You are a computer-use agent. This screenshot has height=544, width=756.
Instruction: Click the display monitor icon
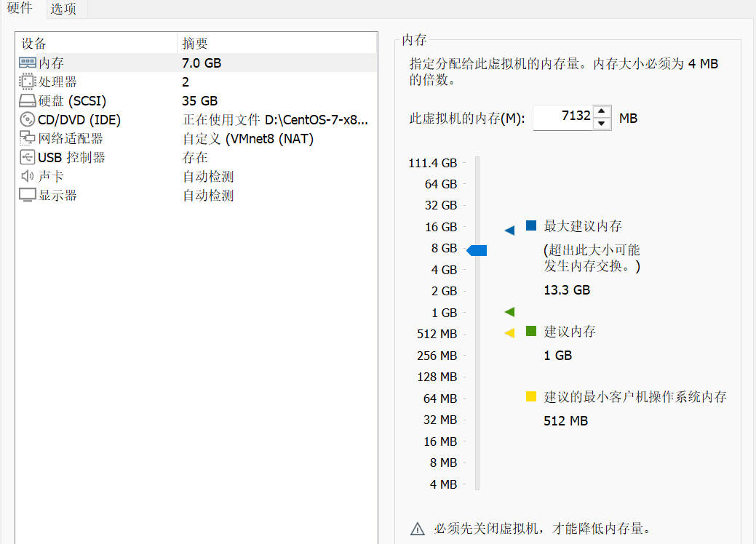click(x=28, y=195)
